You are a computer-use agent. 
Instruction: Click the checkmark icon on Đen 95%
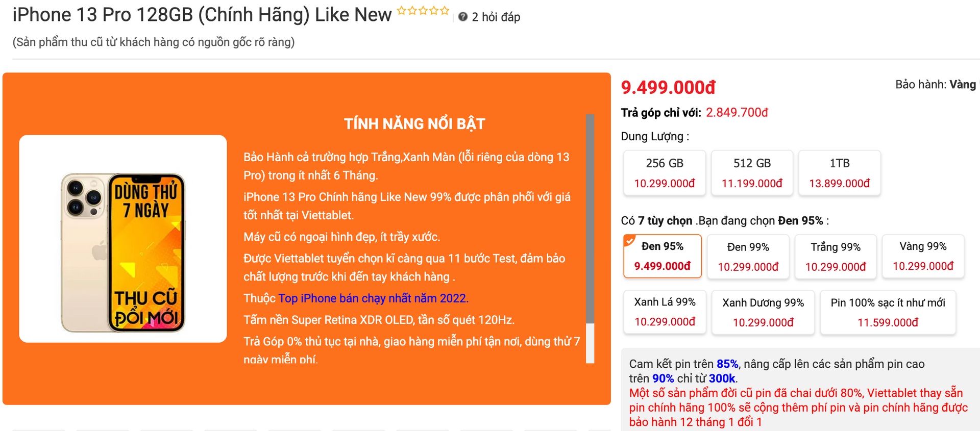click(x=629, y=240)
